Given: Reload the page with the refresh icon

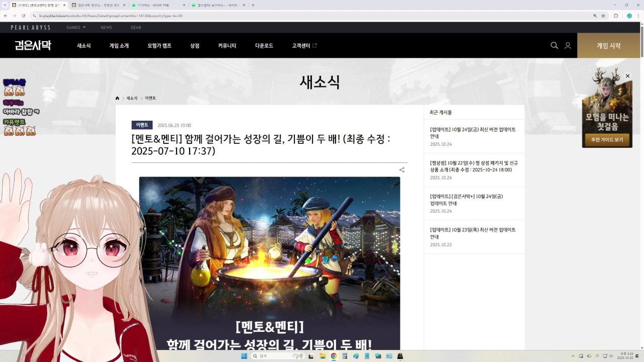Looking at the screenshot, I should (23, 16).
